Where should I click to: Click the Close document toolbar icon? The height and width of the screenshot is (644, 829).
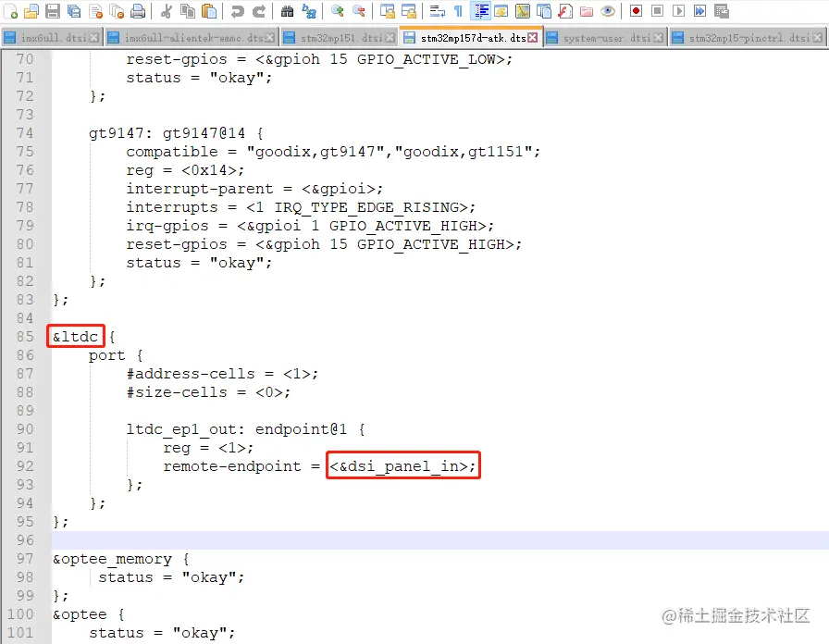click(x=95, y=10)
